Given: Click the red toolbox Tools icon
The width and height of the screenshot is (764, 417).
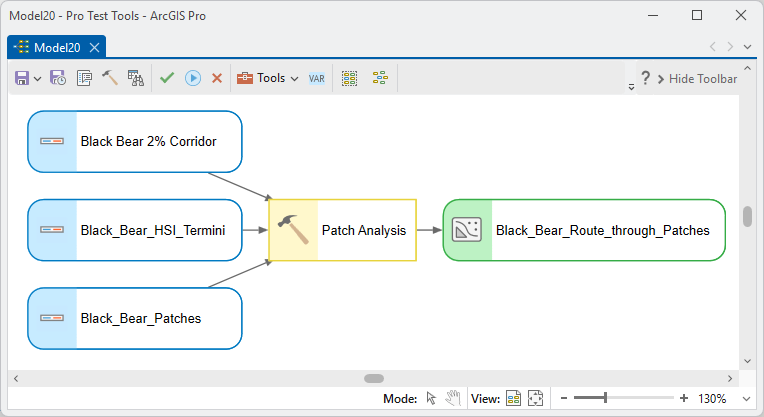Looking at the screenshot, I should [x=245, y=78].
